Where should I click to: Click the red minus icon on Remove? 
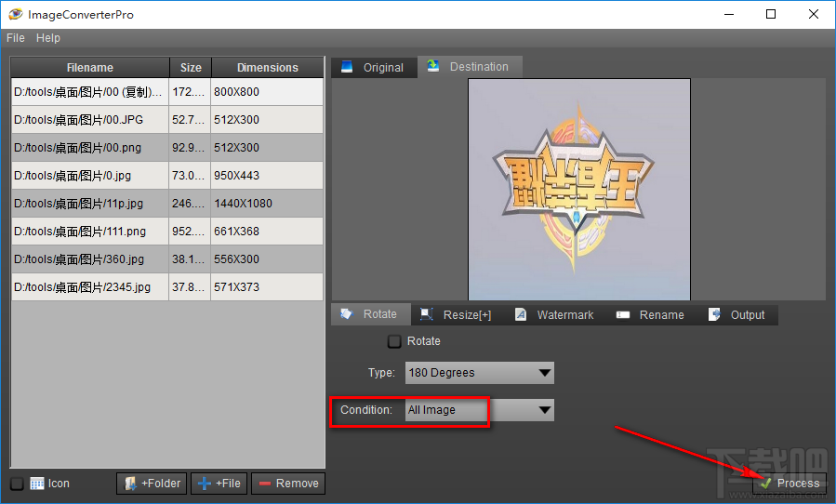[x=265, y=484]
